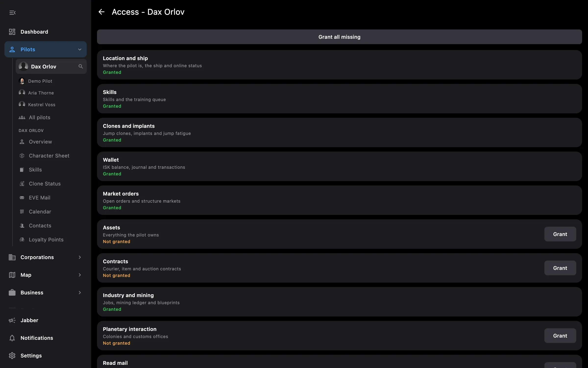Open Loyalty Points icon

pos(22,240)
